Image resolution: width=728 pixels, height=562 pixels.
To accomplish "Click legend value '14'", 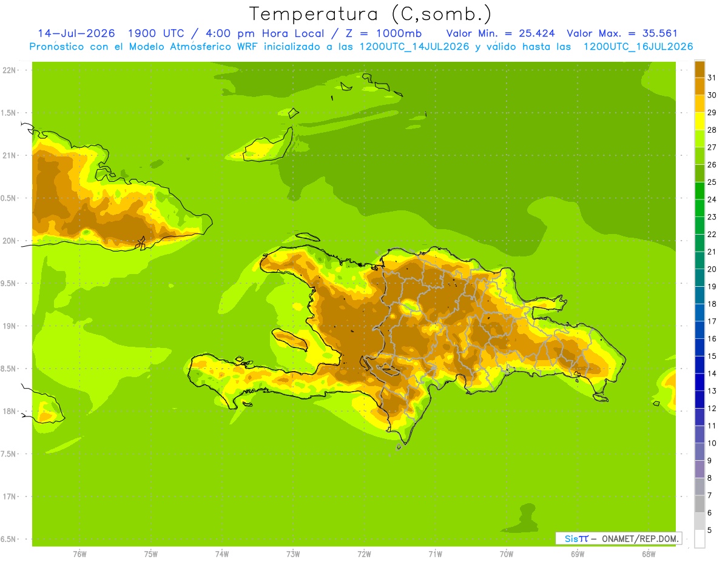I will tap(712, 374).
